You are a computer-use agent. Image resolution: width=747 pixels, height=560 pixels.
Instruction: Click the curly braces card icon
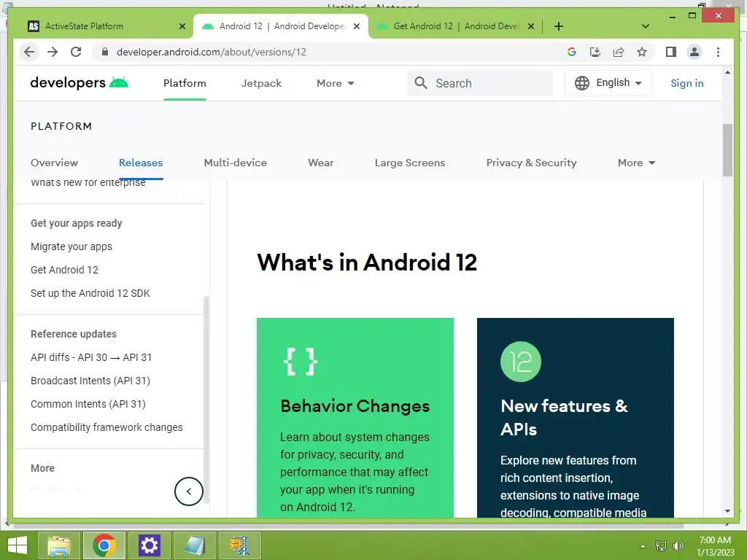click(300, 362)
